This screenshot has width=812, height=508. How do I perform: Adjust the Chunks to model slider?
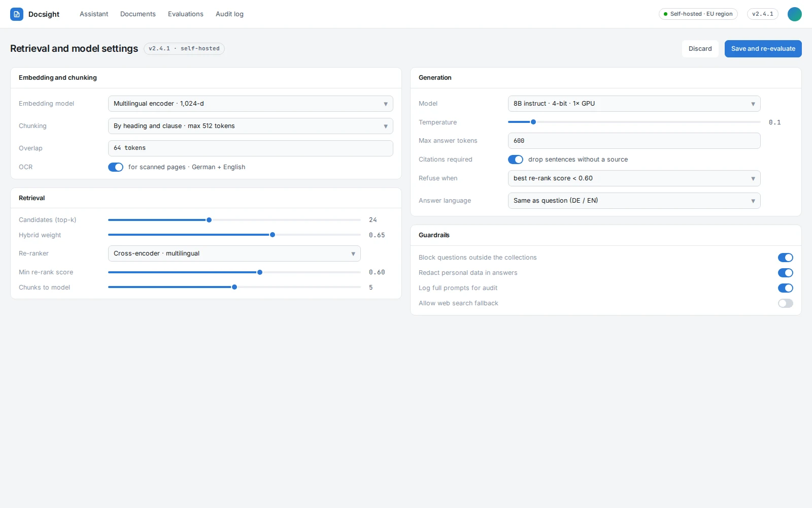click(x=234, y=288)
